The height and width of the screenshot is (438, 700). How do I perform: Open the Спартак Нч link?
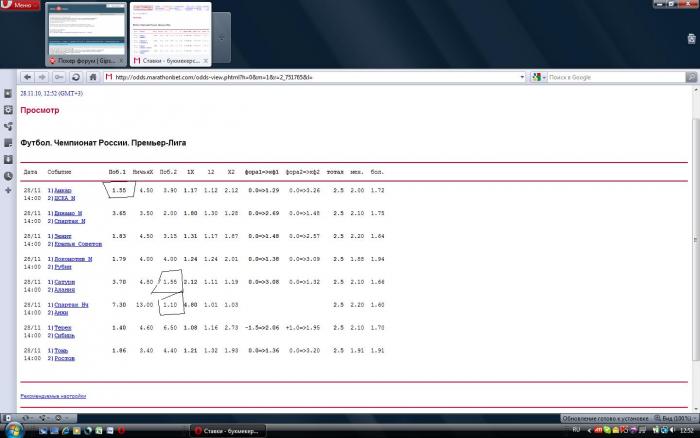pos(71,305)
